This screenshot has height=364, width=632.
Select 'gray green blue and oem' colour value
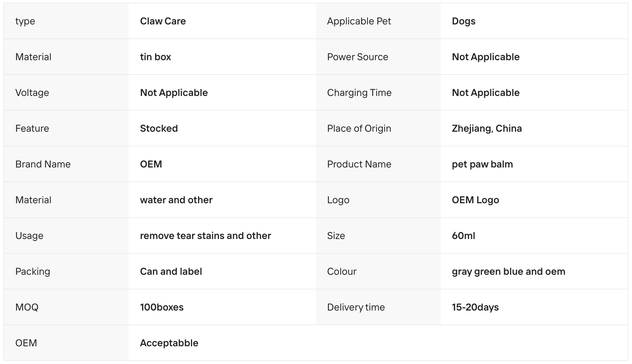coord(508,272)
